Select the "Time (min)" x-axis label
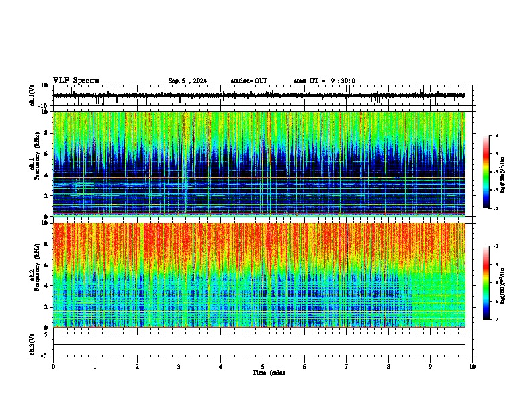532x411 pixels. click(269, 373)
